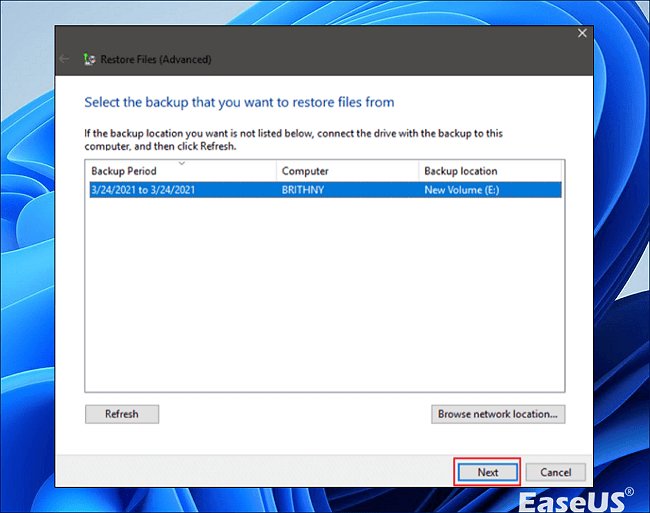Click the back arrow in title bar

pos(64,59)
